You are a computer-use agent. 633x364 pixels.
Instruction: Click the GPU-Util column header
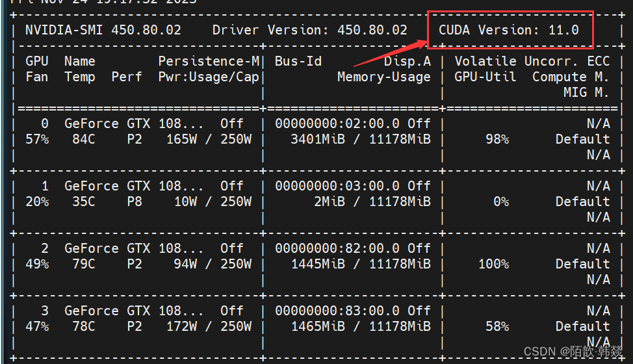[485, 77]
